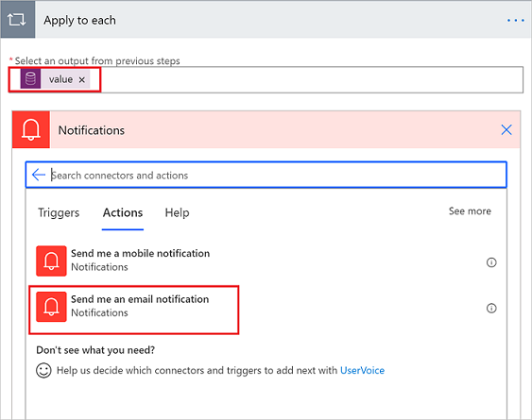The image size is (532, 420).
Task: Click the purple Dataverse database icon
Action: (x=30, y=79)
